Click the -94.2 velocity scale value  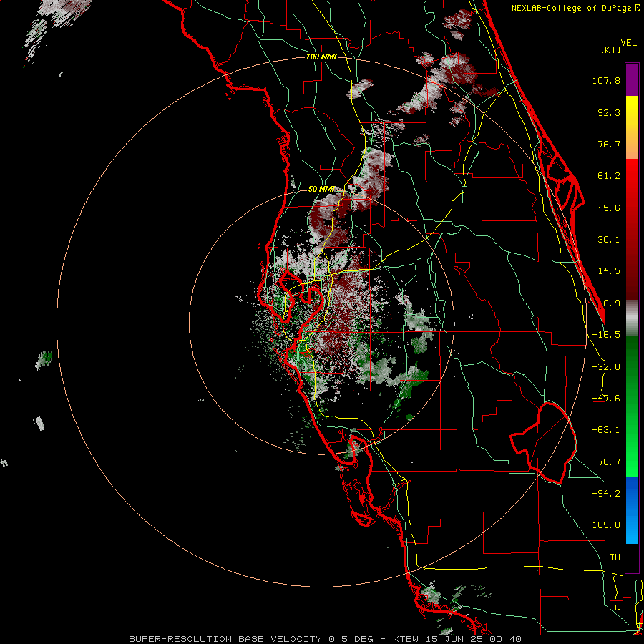[606, 494]
